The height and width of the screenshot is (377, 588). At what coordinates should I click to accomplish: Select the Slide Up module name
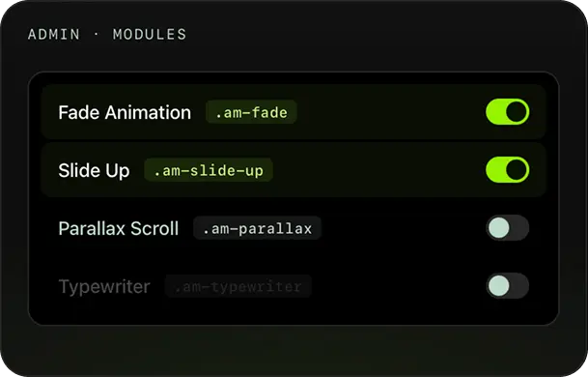point(94,170)
